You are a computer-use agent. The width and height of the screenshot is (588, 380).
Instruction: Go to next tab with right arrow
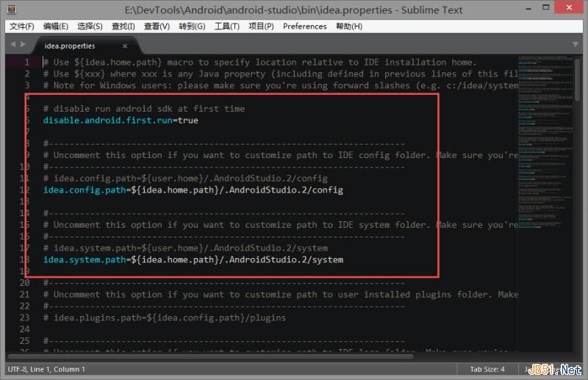23,44
